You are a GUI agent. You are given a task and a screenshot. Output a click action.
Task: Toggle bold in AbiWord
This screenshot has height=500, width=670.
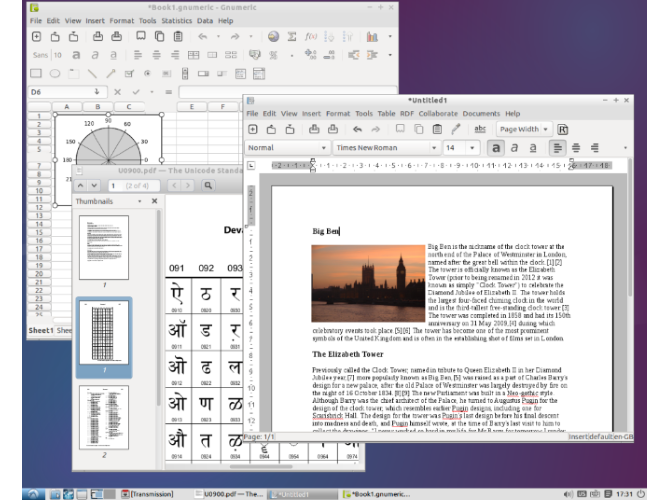(496, 148)
